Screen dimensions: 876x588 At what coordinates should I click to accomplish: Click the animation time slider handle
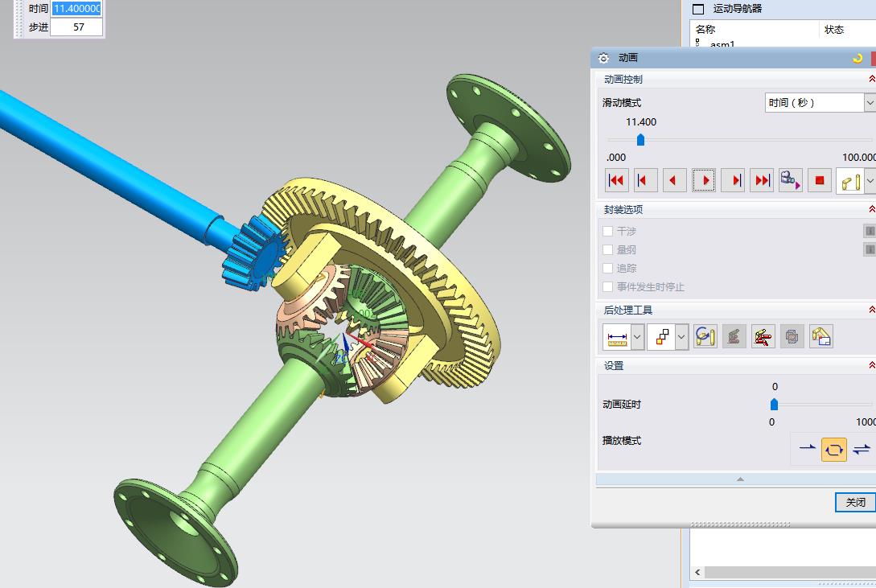coord(641,140)
